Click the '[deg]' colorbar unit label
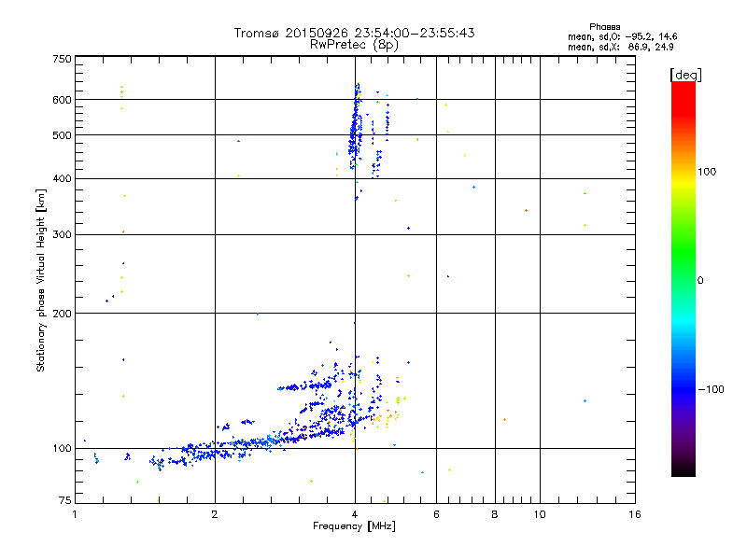 click(685, 75)
